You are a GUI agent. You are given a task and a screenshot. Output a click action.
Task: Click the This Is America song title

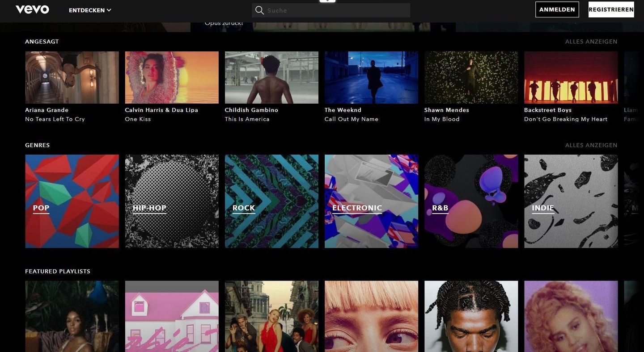[x=247, y=119]
